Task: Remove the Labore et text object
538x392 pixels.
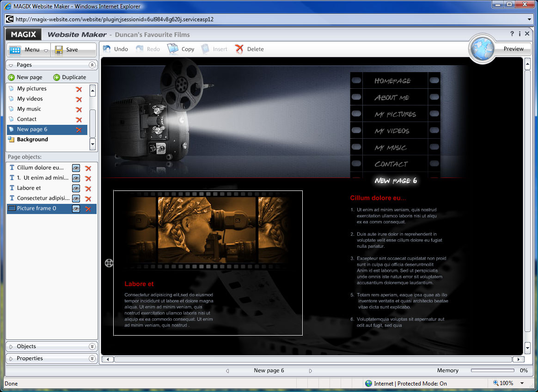Action: point(88,189)
